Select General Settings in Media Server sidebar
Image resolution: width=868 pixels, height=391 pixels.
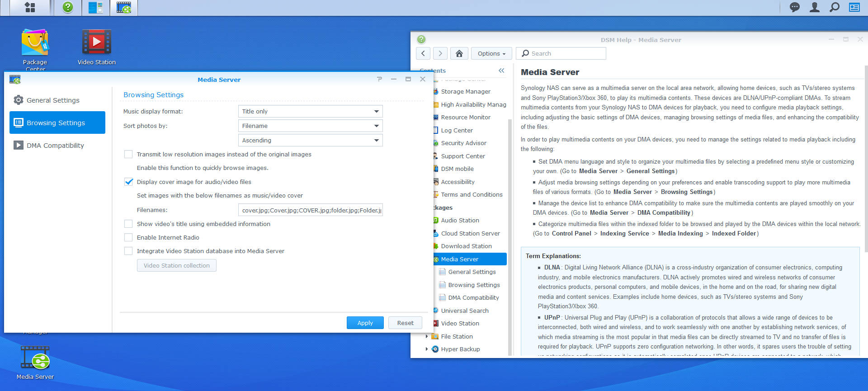pyautogui.click(x=57, y=100)
